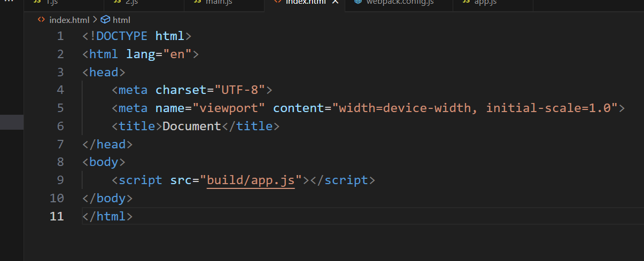Click the content attribute on line 5
The image size is (644, 261).
pyautogui.click(x=298, y=108)
